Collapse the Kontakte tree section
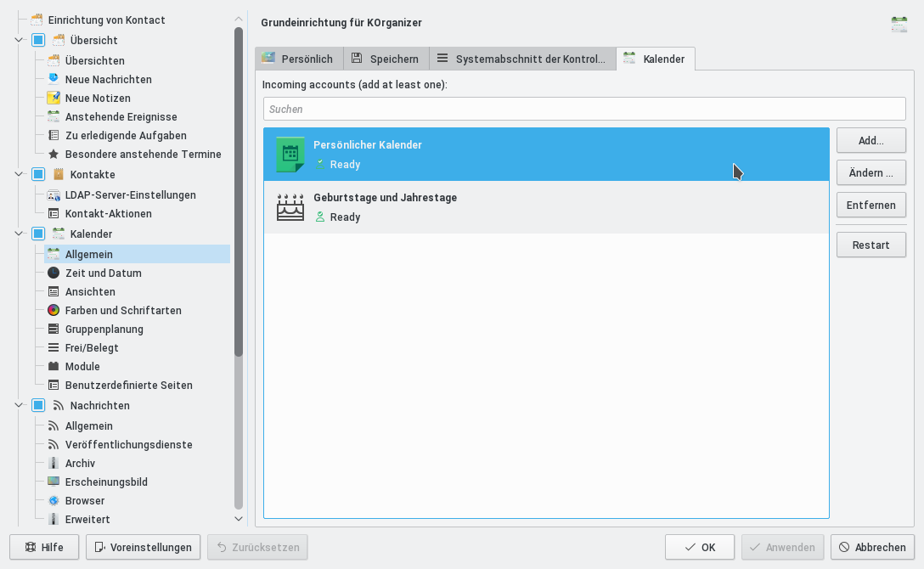Image resolution: width=924 pixels, height=569 pixels. point(19,174)
